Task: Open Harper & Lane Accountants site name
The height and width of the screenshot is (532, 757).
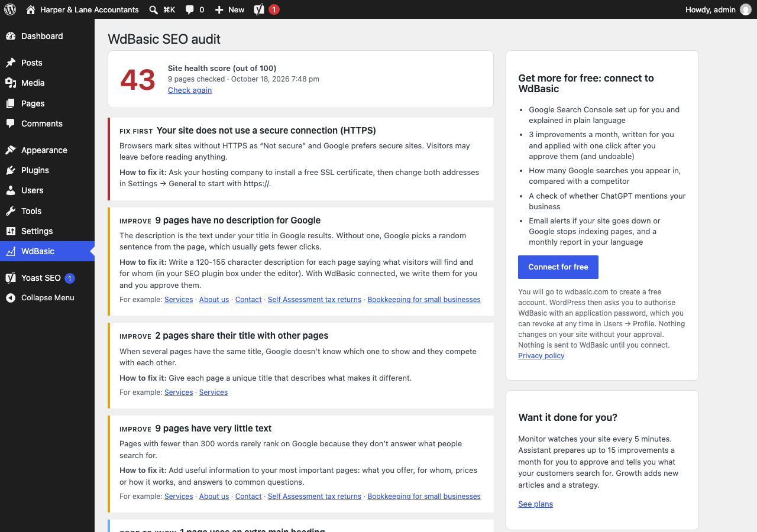Action: [x=89, y=9]
